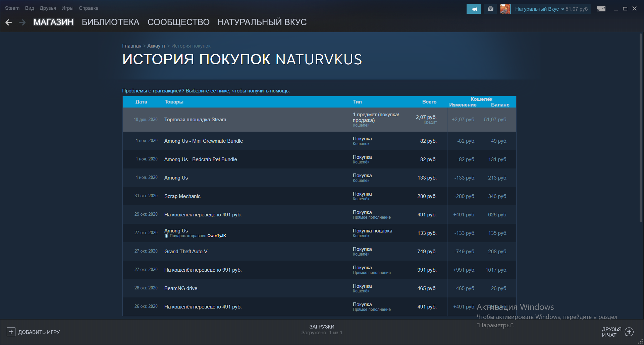644x345 pixels.
Task: Go to the СООБЩЕСТВО tab
Action: click(x=178, y=22)
